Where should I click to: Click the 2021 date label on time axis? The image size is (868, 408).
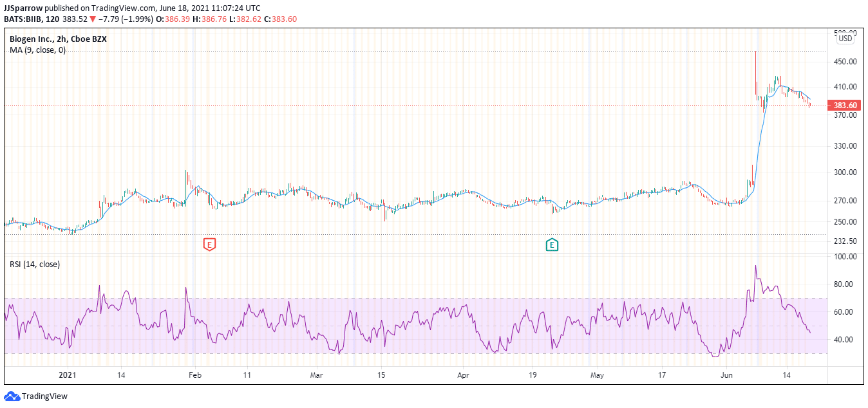pyautogui.click(x=67, y=375)
